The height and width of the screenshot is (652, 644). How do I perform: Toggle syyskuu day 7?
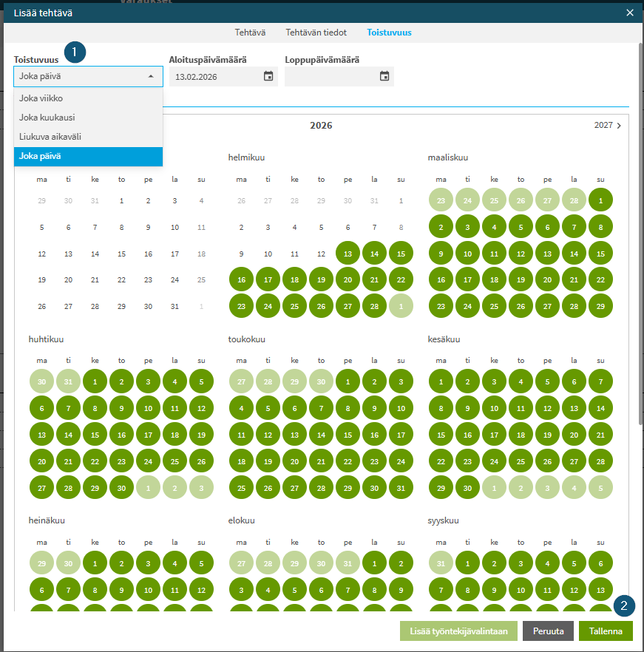(x=441, y=590)
